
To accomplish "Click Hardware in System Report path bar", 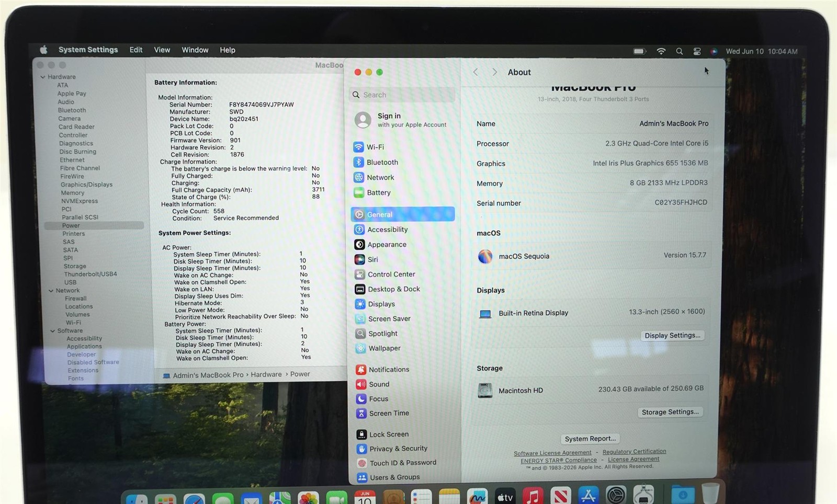I will point(266,374).
